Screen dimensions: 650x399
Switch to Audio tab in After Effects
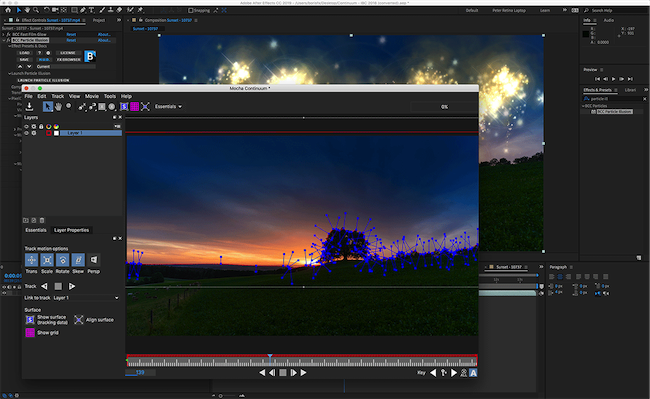[609, 20]
